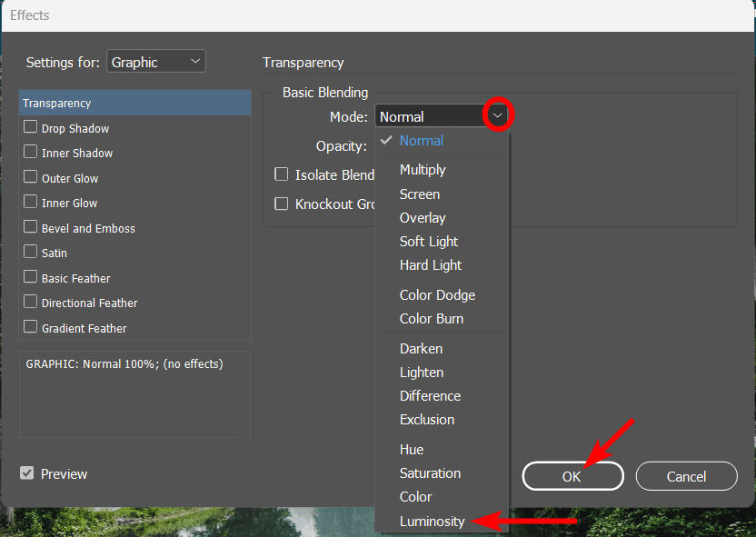
Task: Enable the Drop Shadow checkbox
Action: 31,128
